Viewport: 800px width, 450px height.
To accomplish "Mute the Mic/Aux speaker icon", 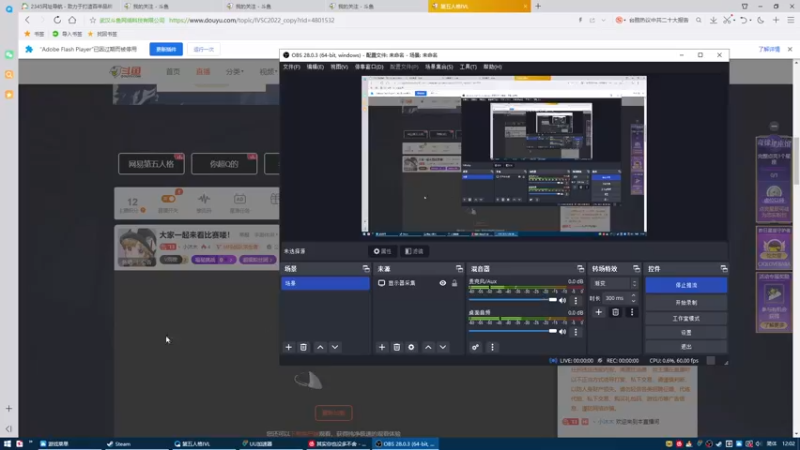I will point(562,301).
